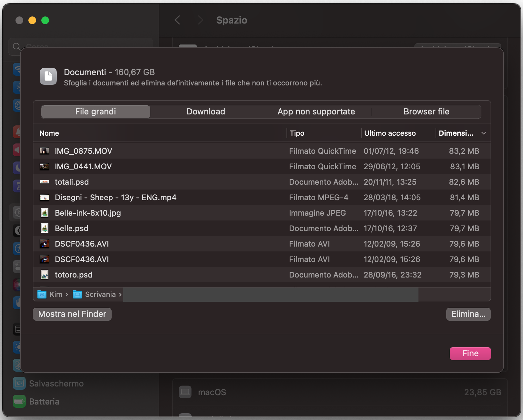This screenshot has height=420, width=523.
Task: Click the Documenti page icon in the dialog header
Action: [48, 76]
